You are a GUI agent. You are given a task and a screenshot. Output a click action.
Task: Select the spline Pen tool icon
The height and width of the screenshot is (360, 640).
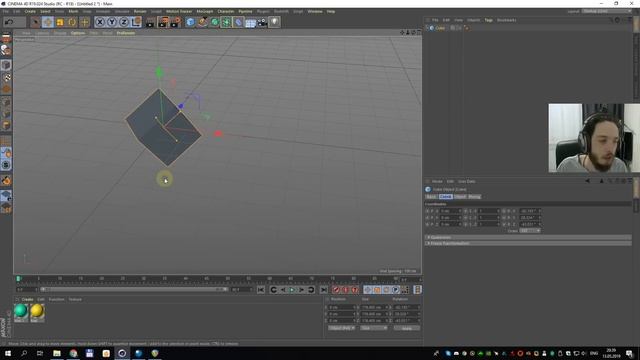[202, 22]
